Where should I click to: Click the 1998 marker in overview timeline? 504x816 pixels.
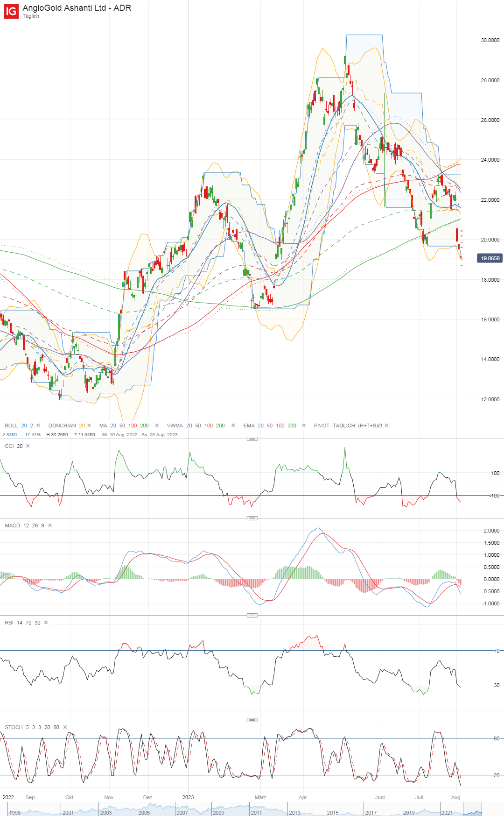(14, 813)
